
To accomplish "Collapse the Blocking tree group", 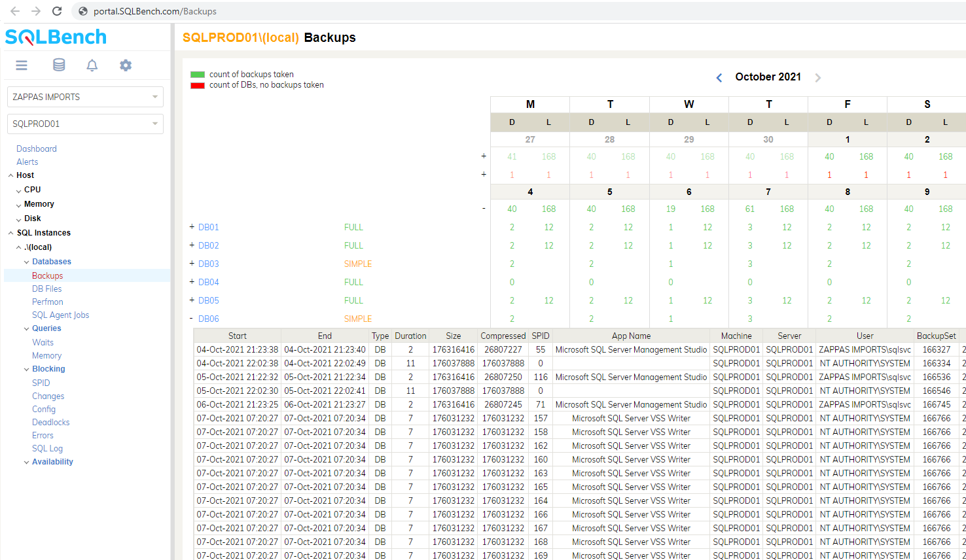I will click(x=26, y=369).
